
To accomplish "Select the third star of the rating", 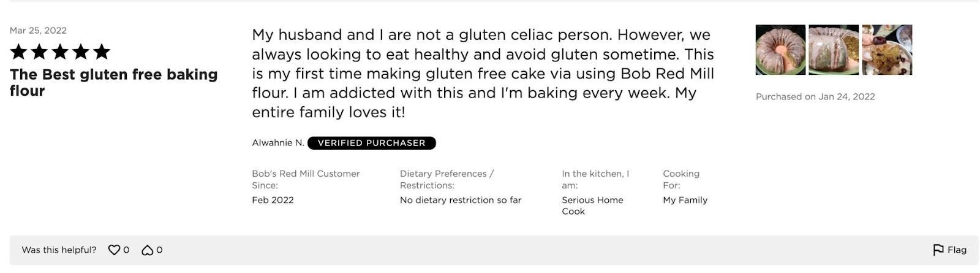I will (60, 52).
